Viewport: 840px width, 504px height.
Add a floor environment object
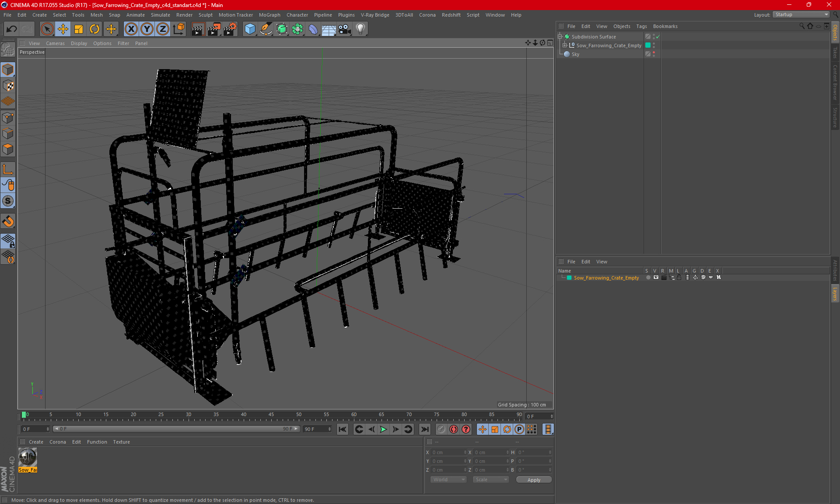coord(329,29)
